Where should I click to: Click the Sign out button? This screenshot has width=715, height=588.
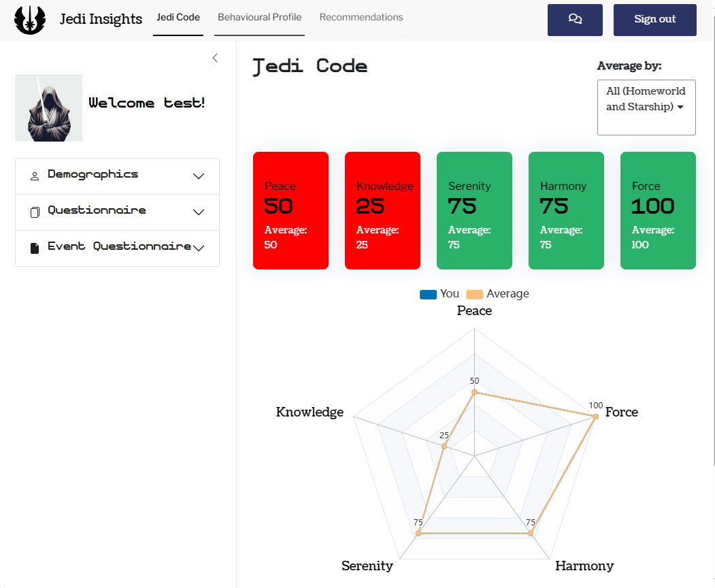click(x=654, y=20)
